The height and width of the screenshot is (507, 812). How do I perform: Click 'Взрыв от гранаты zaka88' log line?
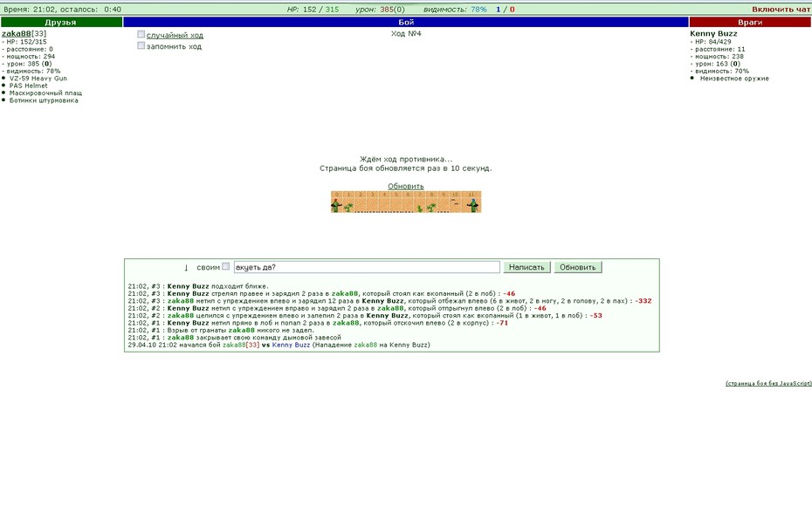(x=221, y=330)
